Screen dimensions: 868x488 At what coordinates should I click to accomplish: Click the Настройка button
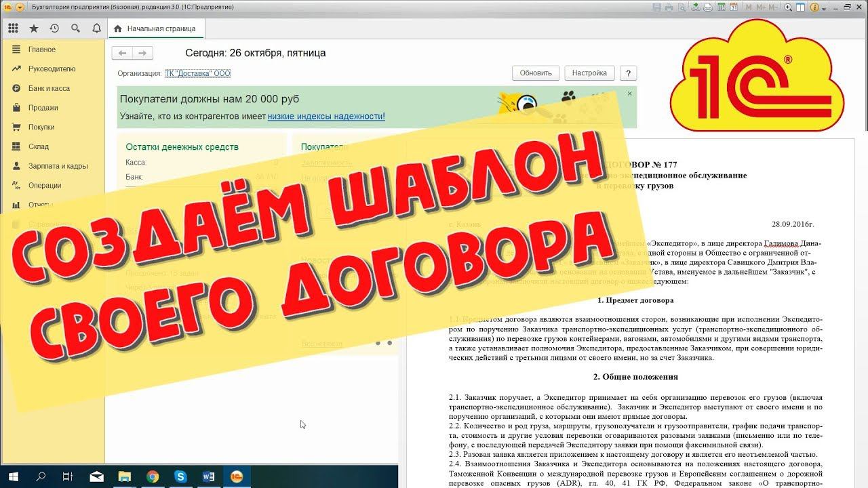589,73
